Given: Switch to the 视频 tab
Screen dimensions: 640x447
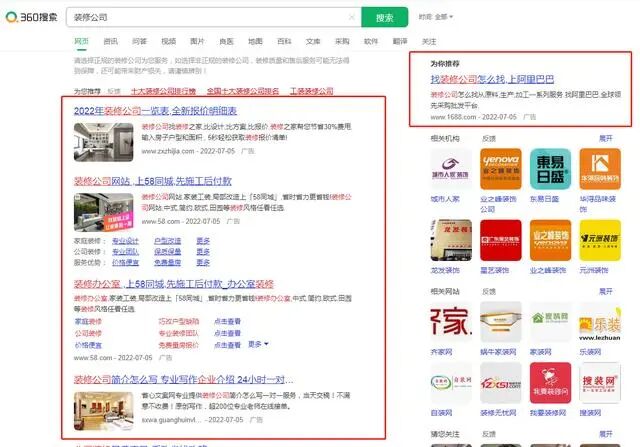Looking at the screenshot, I should click(168, 41).
